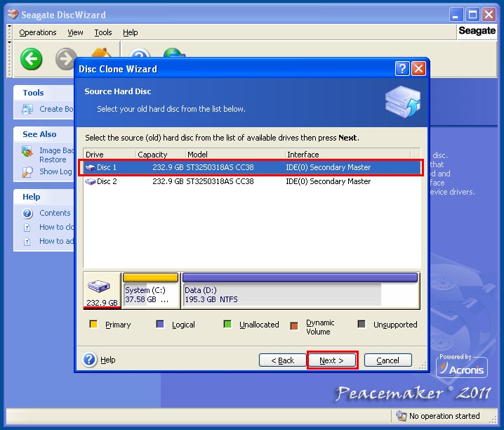Click the 'How to clone' document icon
This screenshot has width=504, height=430.
(x=27, y=228)
